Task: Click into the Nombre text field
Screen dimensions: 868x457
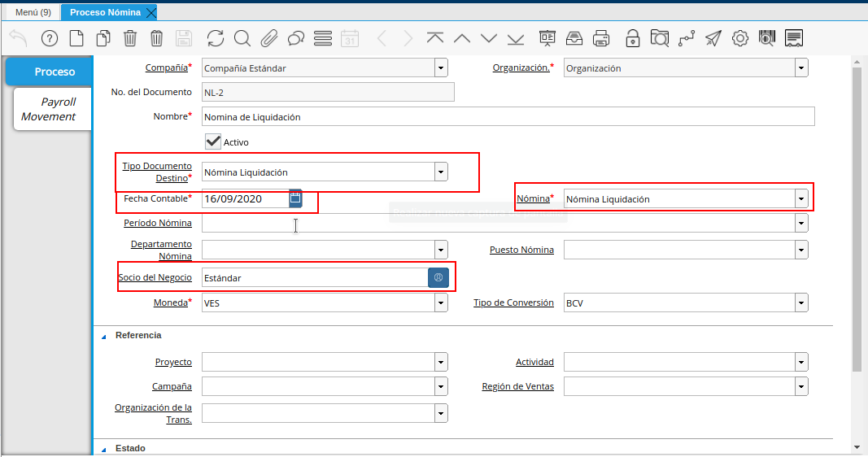Action: click(x=508, y=116)
